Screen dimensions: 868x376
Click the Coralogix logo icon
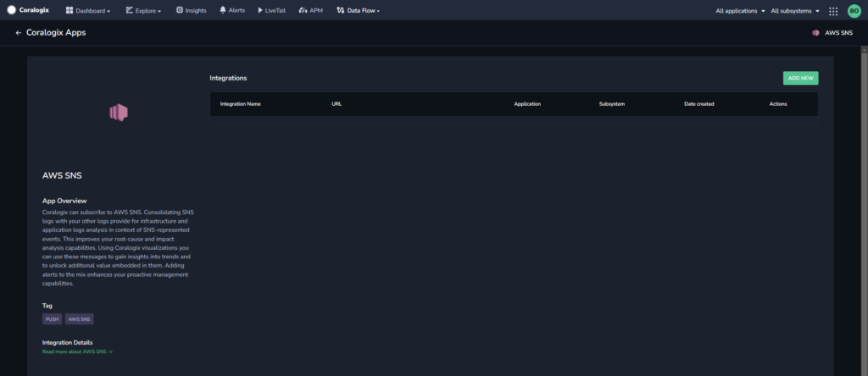coord(12,10)
